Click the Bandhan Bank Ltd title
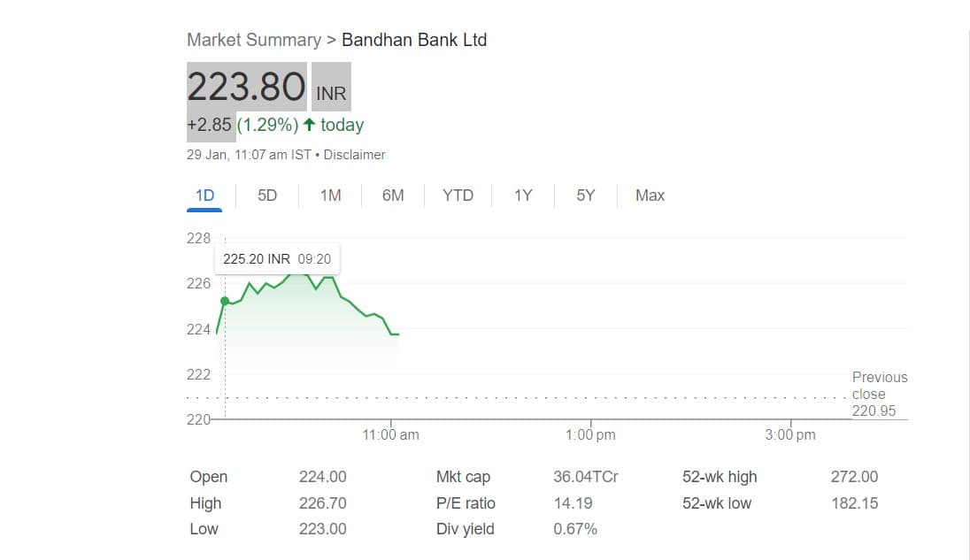The image size is (970, 560). coord(414,40)
